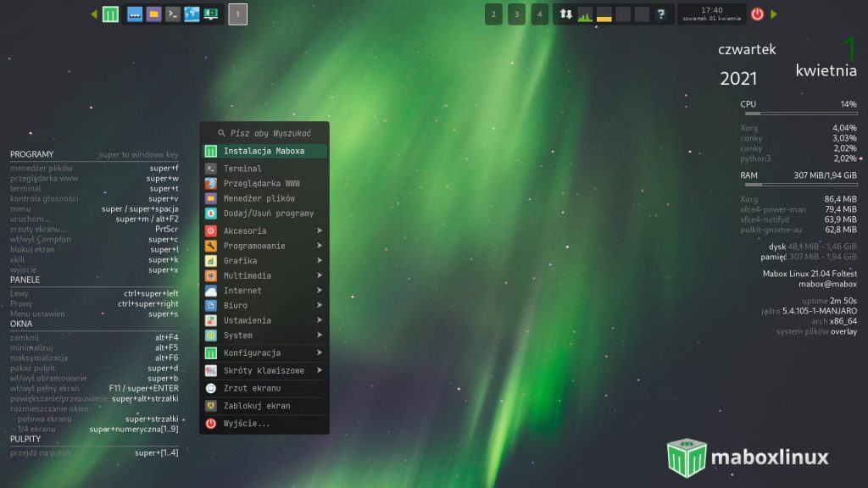The image size is (868, 488).
Task: Switch to workspace 4 in the panel
Action: pyautogui.click(x=539, y=14)
